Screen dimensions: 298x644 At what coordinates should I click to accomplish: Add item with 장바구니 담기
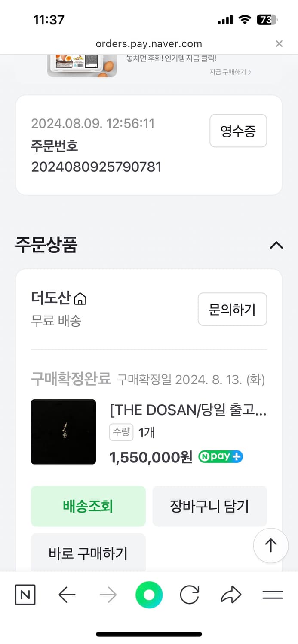(x=209, y=506)
